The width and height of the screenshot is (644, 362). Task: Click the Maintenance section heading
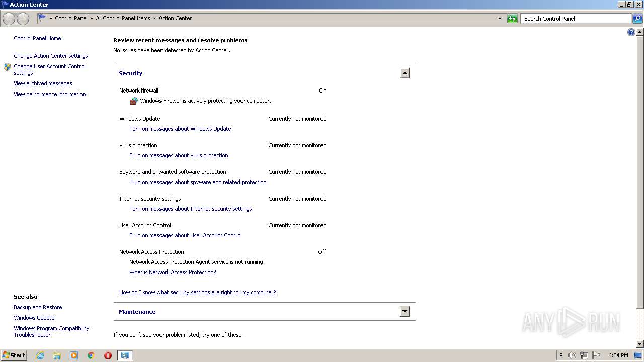tap(137, 312)
